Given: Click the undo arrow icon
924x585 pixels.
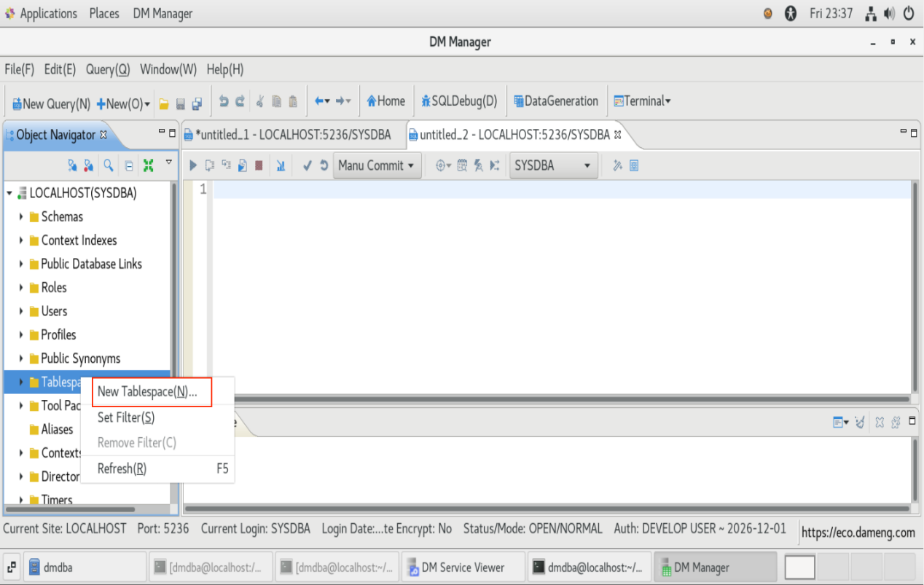Looking at the screenshot, I should (224, 102).
